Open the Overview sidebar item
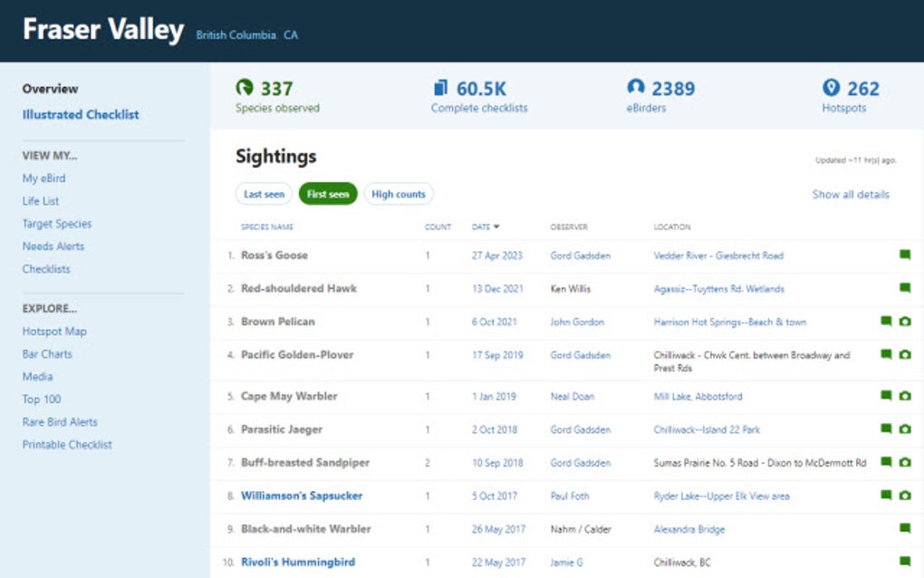924x578 pixels. 50,89
